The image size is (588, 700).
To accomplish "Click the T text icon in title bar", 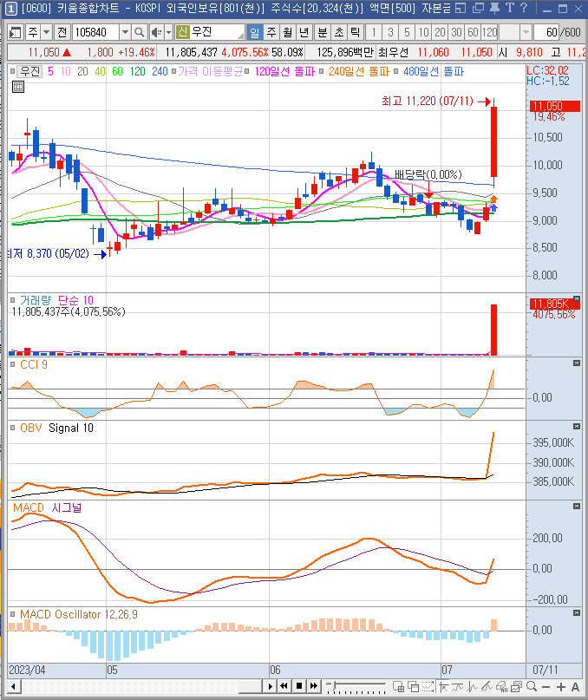I will (x=509, y=8).
